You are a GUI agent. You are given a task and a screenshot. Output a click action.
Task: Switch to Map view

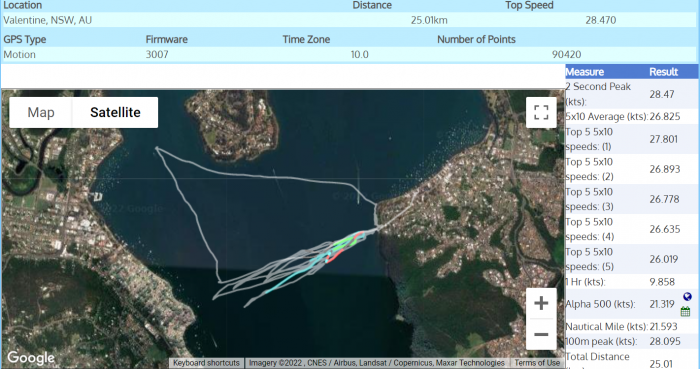pyautogui.click(x=41, y=112)
